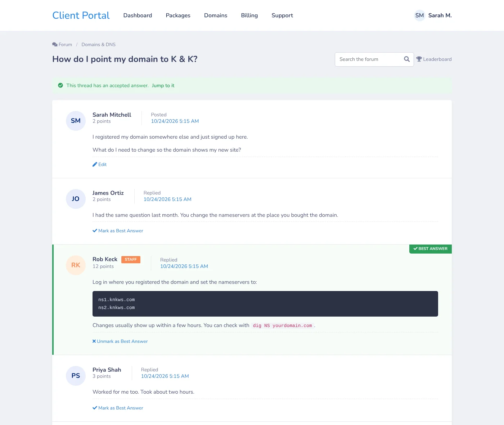Click the Sarah M. user name

coord(440,15)
